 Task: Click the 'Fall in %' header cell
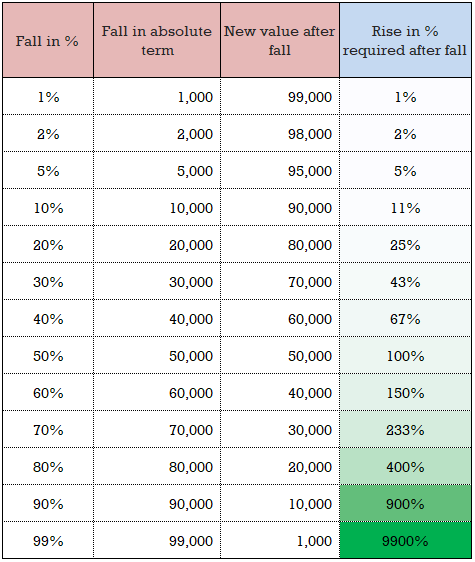click(48, 40)
